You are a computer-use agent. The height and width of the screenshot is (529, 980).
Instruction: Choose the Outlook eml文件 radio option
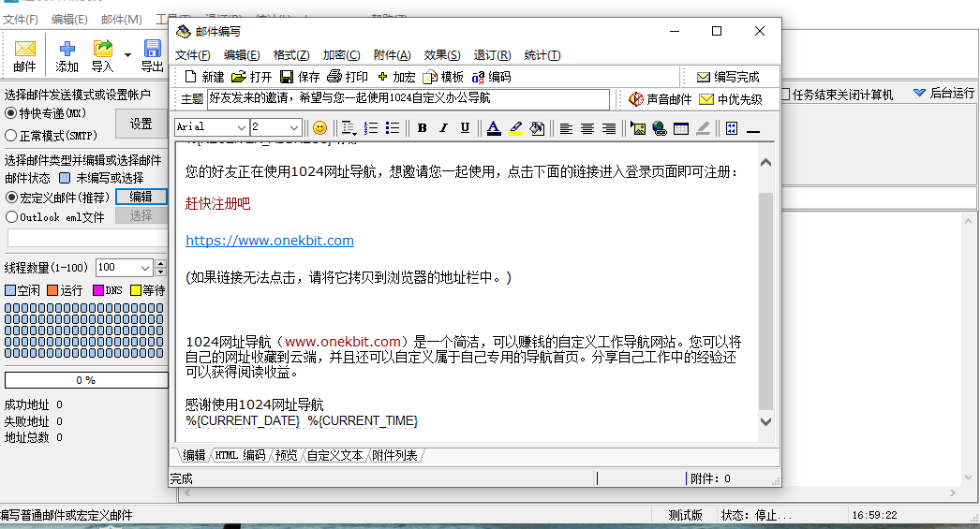[x=11, y=216]
